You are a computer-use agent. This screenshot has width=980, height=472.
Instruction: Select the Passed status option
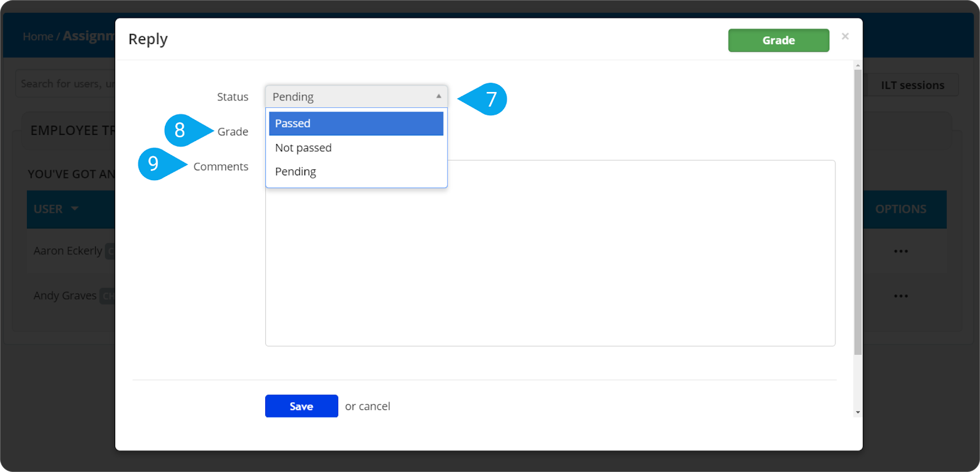(x=356, y=123)
